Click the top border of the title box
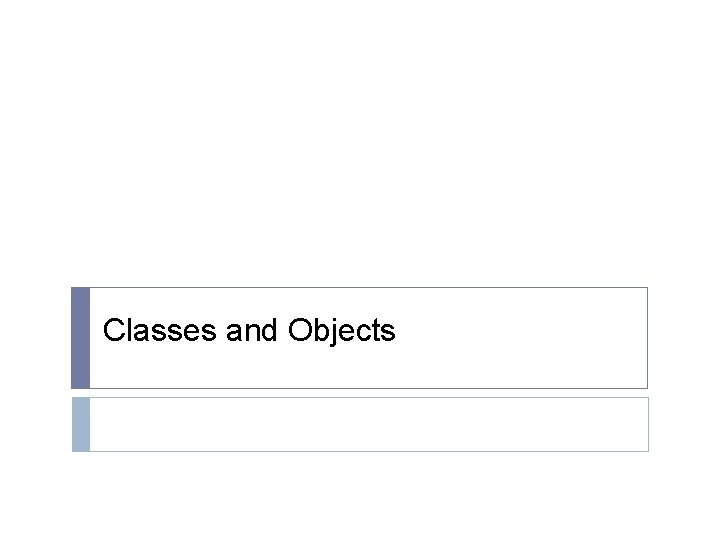720x540 pixels. coord(368,288)
